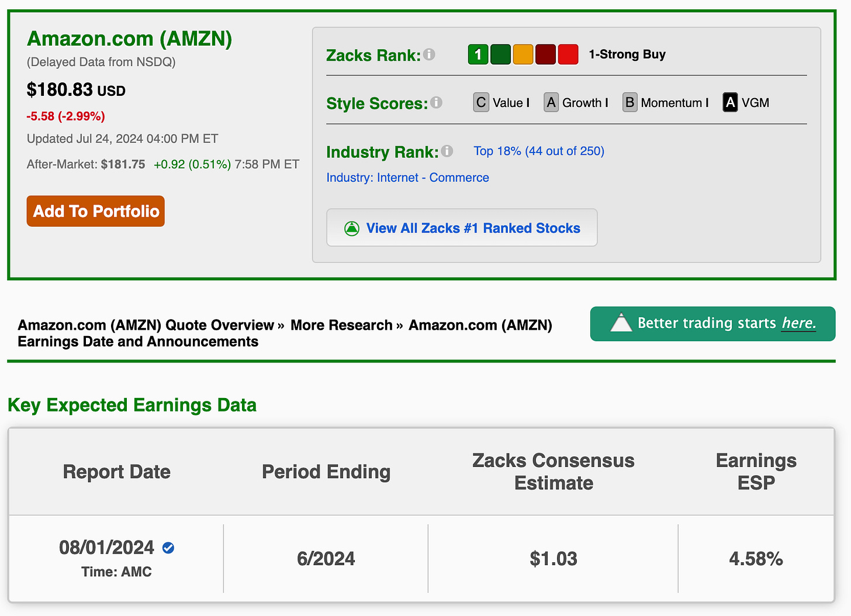Click the Industry Rank heading
The width and height of the screenshot is (851, 616).
click(x=382, y=152)
